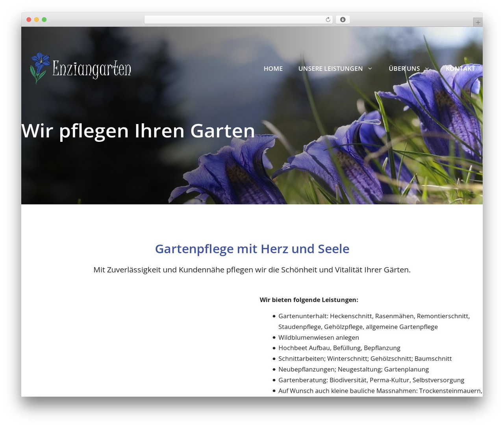504x427 pixels.
Task: Click 'Hochbeet Aufbau, Befüllung, Bepflanzung' item
Action: click(x=339, y=348)
